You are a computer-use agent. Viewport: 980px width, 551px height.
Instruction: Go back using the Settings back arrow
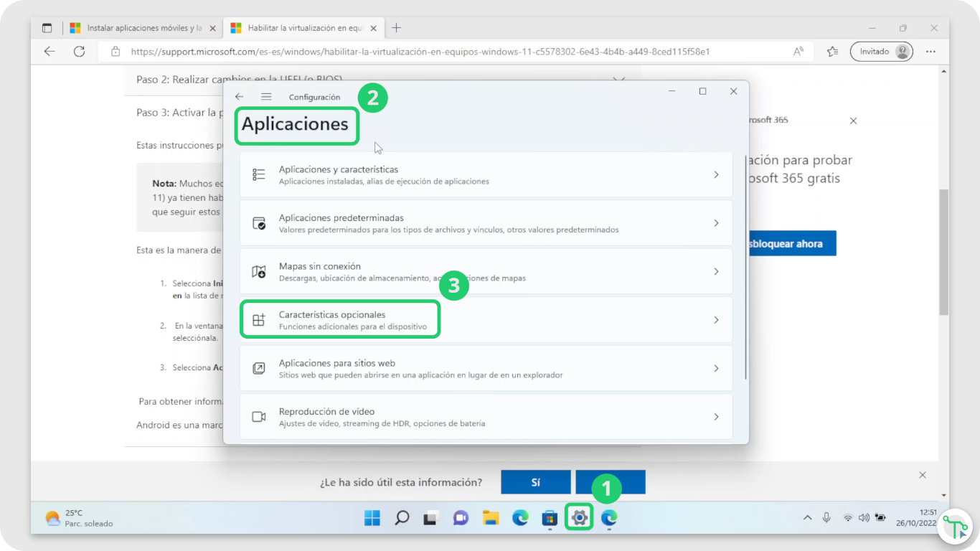(240, 97)
